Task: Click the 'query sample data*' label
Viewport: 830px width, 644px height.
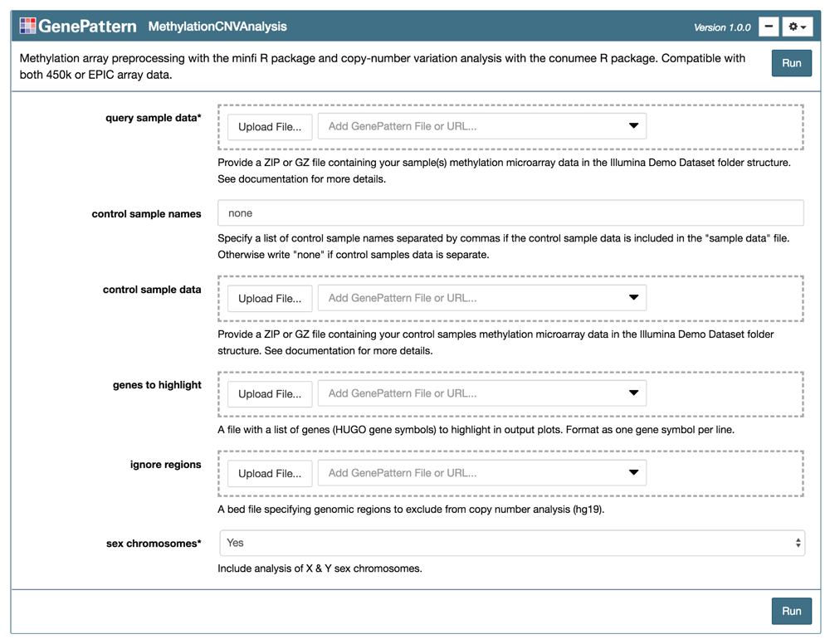Action: pos(153,118)
